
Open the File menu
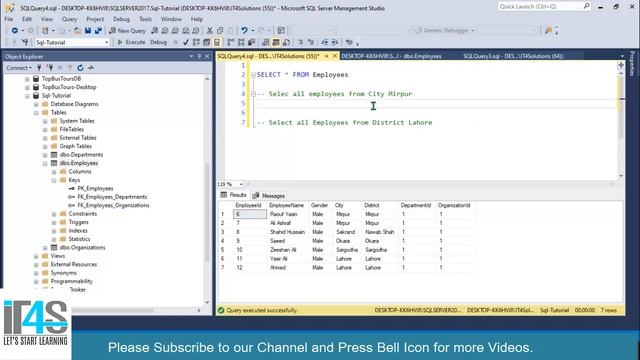point(9,19)
